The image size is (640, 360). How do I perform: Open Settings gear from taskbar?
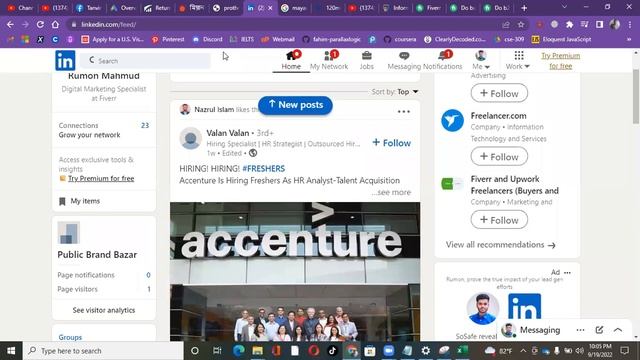click(426, 351)
